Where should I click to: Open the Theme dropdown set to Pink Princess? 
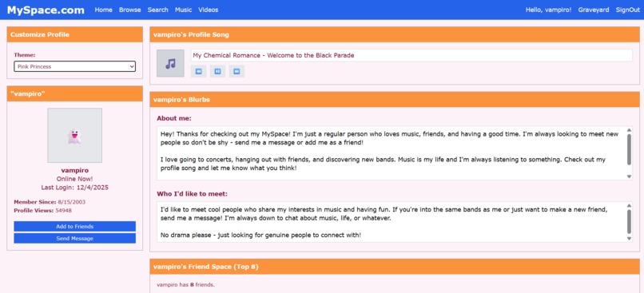click(75, 66)
